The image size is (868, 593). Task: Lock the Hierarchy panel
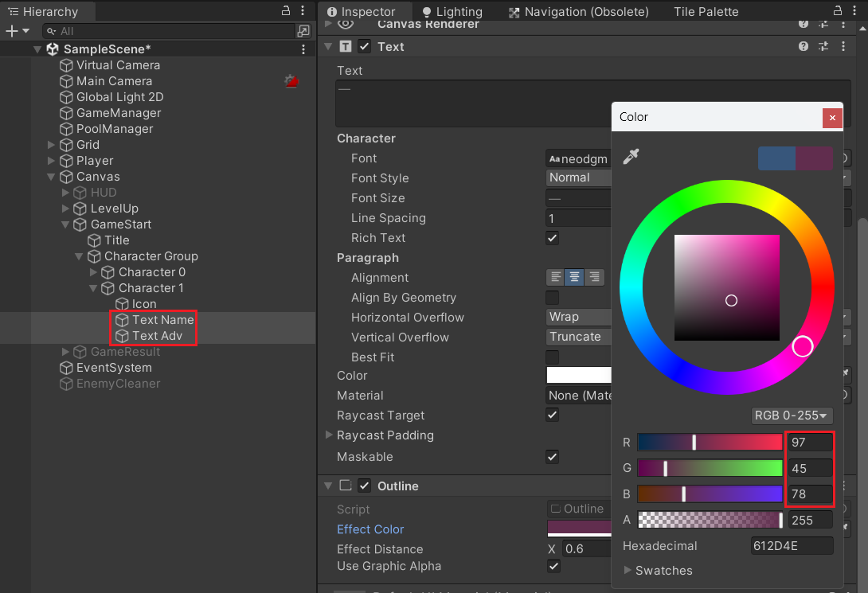pos(286,10)
